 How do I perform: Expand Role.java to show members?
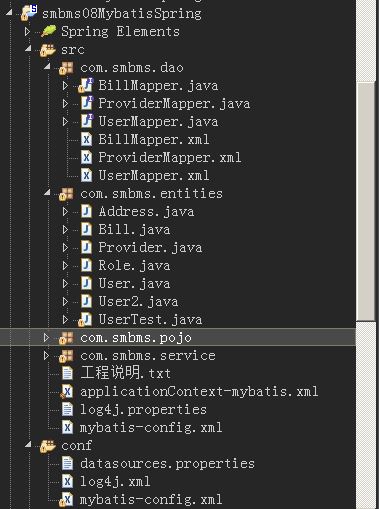(x=65, y=266)
